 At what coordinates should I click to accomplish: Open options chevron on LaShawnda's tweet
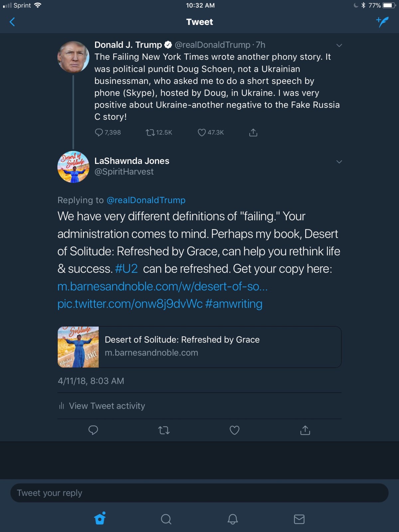(x=339, y=162)
